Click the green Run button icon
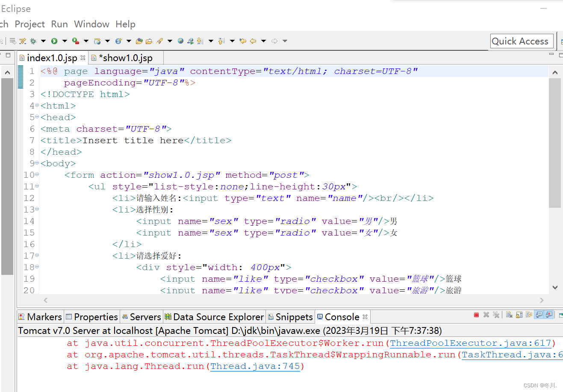The width and height of the screenshot is (563, 392). [x=54, y=41]
